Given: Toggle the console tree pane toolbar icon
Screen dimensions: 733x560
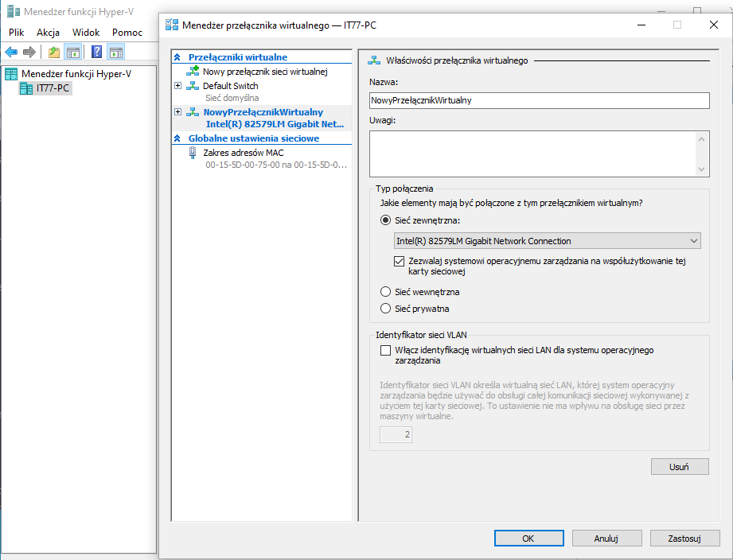Looking at the screenshot, I should (x=73, y=52).
